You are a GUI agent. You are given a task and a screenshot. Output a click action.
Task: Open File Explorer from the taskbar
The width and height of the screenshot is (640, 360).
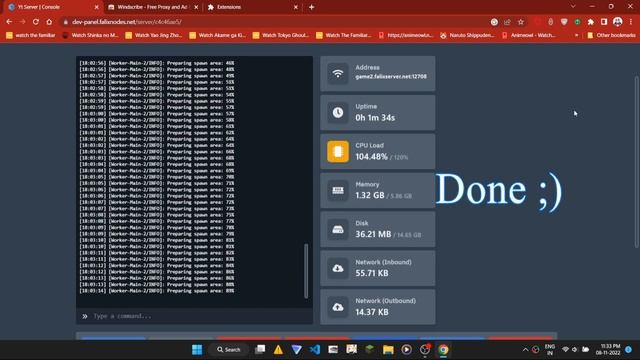coord(388,349)
